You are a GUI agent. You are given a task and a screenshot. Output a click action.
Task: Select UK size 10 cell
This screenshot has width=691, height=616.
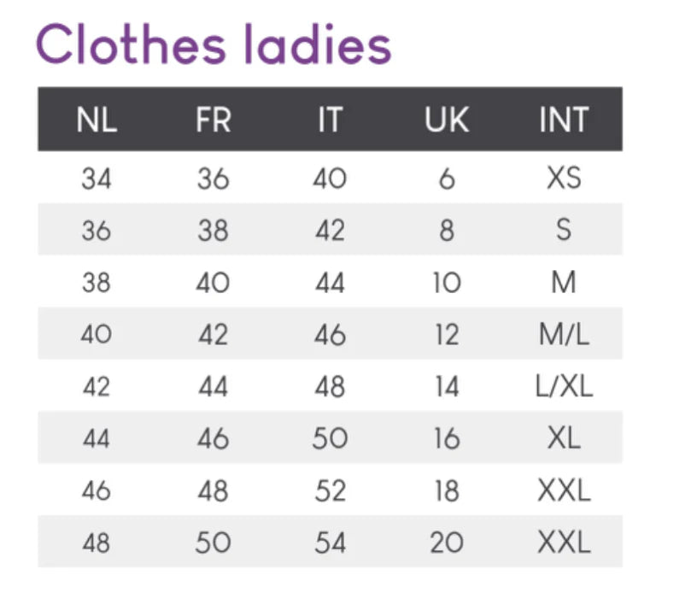pos(447,283)
